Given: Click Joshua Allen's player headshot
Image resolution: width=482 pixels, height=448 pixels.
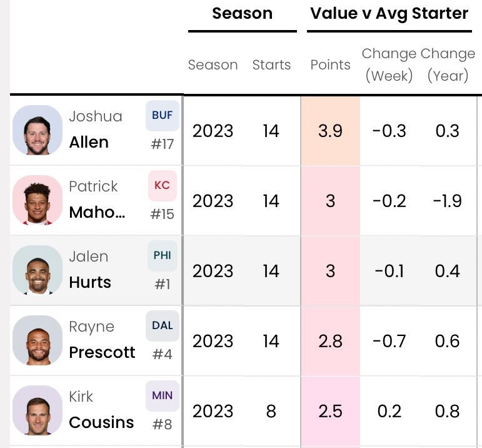Looking at the screenshot, I should 38,130.
